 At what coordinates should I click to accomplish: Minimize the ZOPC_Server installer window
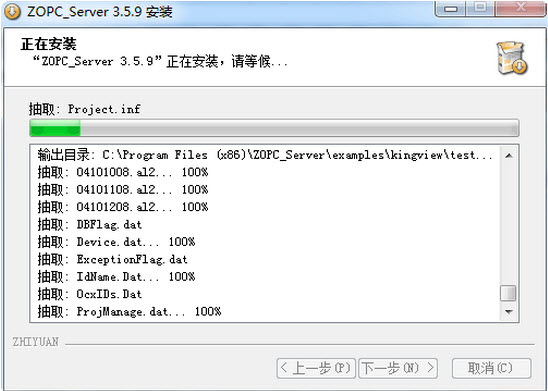(451, 9)
